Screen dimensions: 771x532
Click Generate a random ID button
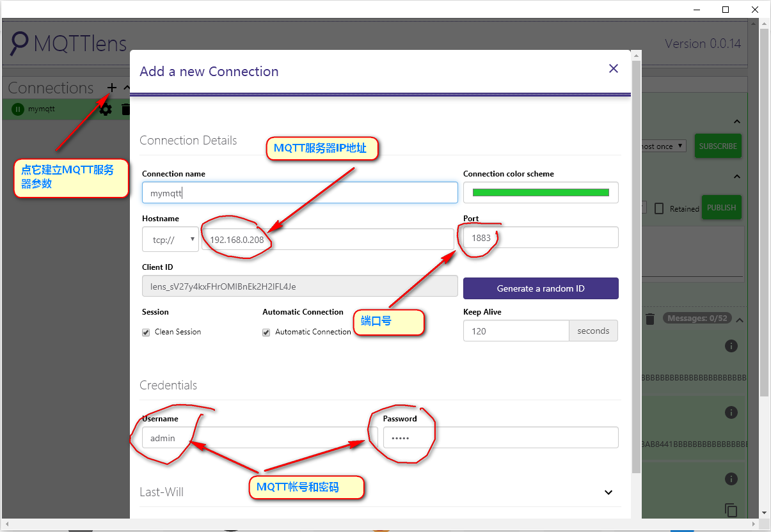(x=541, y=288)
